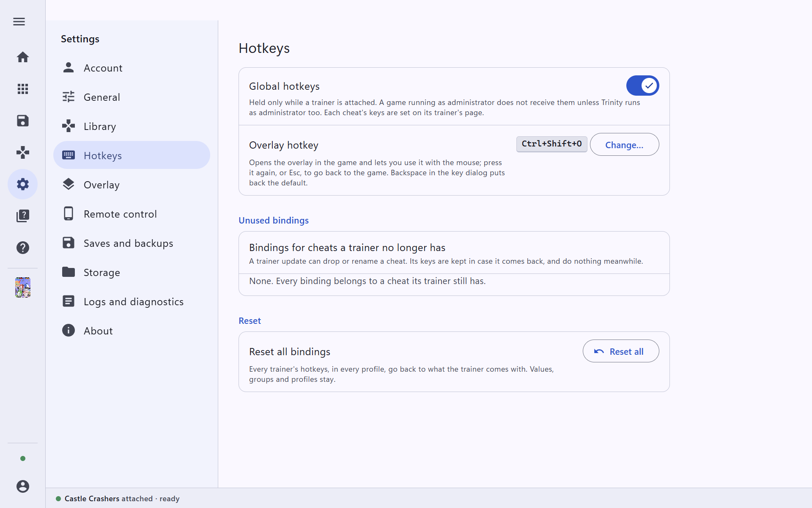Go to the Home icon in the rail
812x508 pixels.
[23, 57]
